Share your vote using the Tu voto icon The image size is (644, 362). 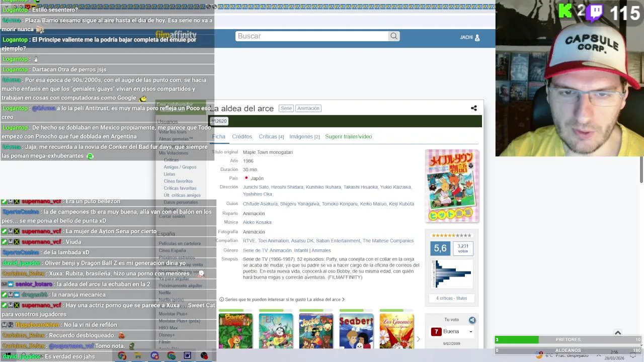tap(472, 320)
